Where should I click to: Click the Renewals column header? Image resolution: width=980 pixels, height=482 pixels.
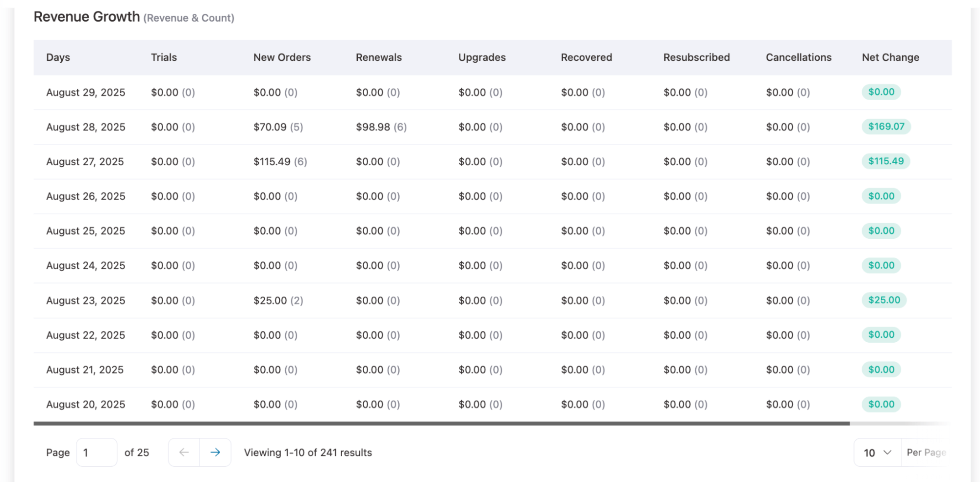(x=378, y=57)
